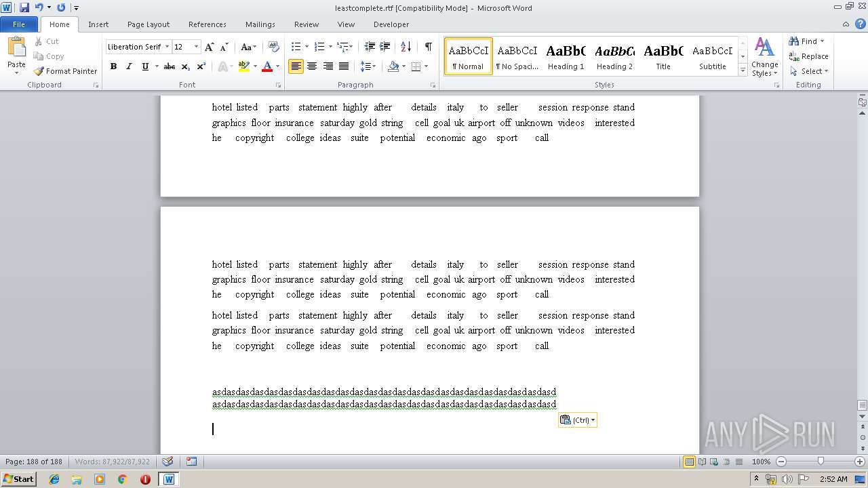
Task: Open the File tab
Action: click(x=19, y=24)
